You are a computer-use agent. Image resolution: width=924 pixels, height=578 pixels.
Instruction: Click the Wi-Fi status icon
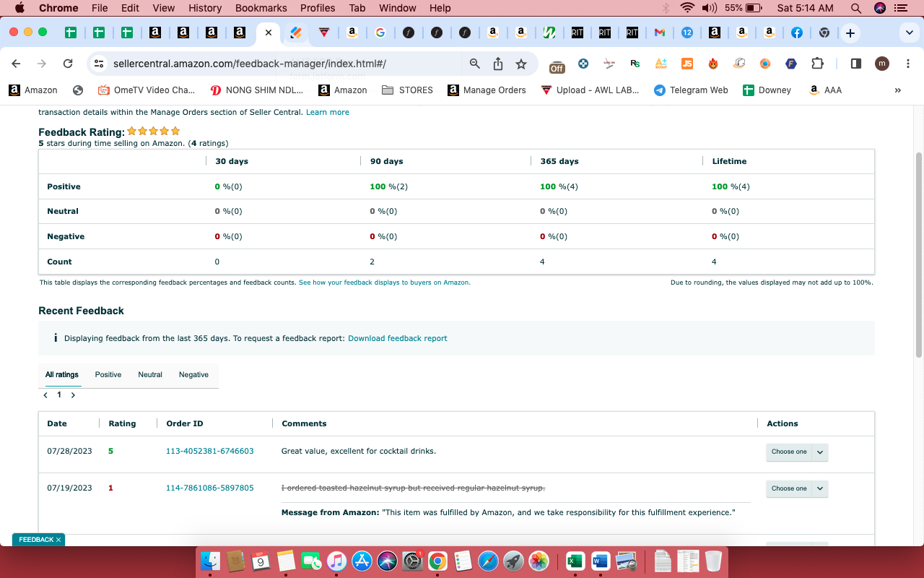[687, 8]
